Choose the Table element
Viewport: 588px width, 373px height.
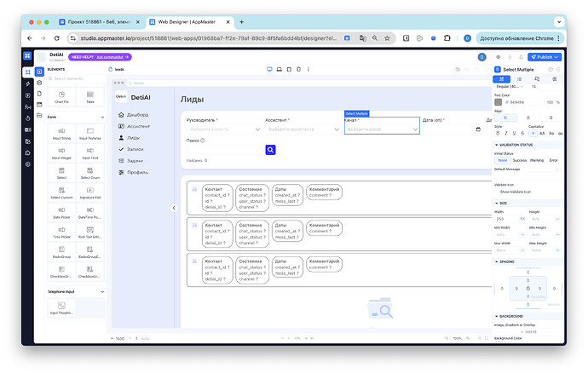(90, 97)
